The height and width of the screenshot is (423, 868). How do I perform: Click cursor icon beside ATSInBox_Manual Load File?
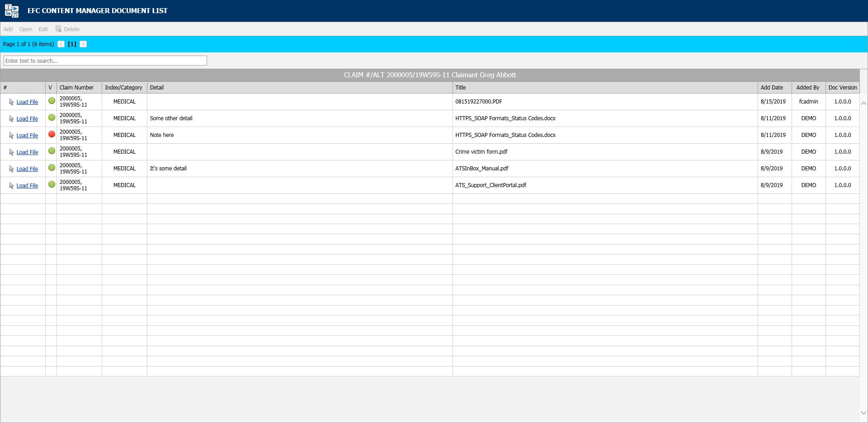(11, 169)
